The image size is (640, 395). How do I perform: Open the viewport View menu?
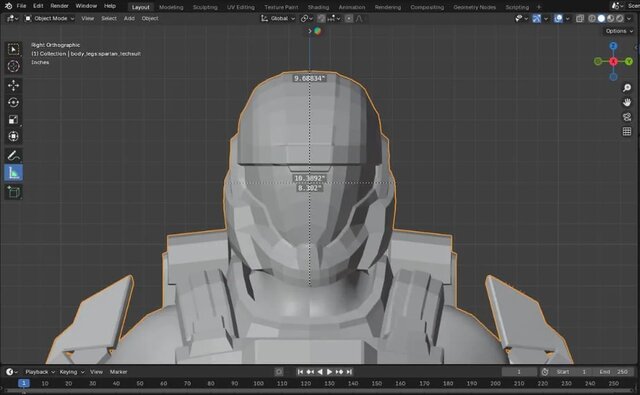[x=87, y=18]
